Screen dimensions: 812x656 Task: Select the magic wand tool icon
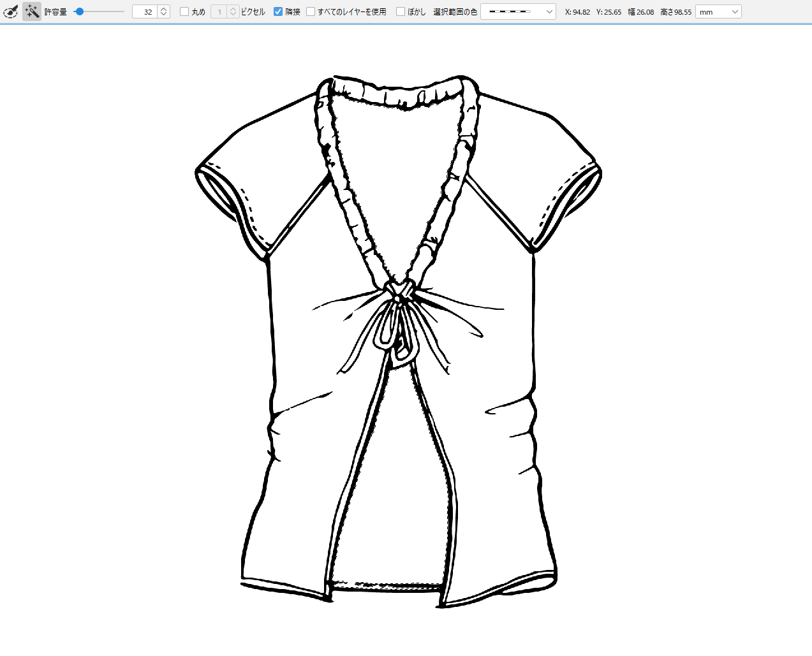[x=32, y=11]
